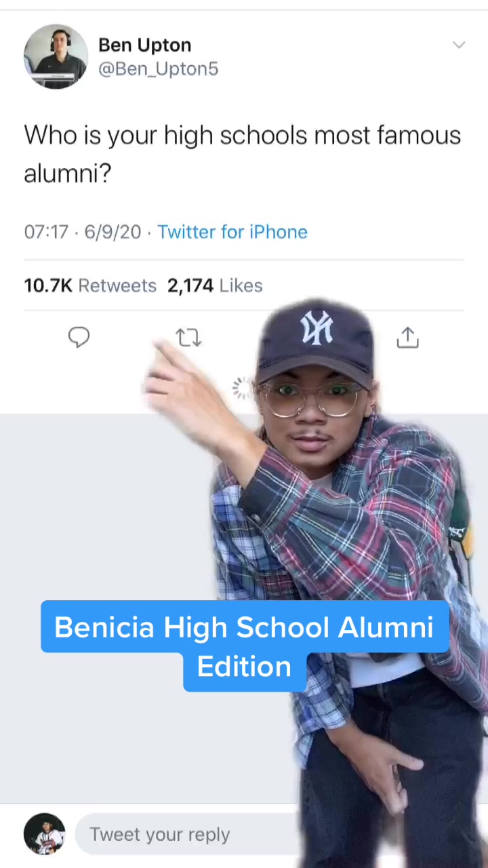Image resolution: width=488 pixels, height=868 pixels.
Task: Click the 6/9/20 tweet date
Action: [113, 232]
